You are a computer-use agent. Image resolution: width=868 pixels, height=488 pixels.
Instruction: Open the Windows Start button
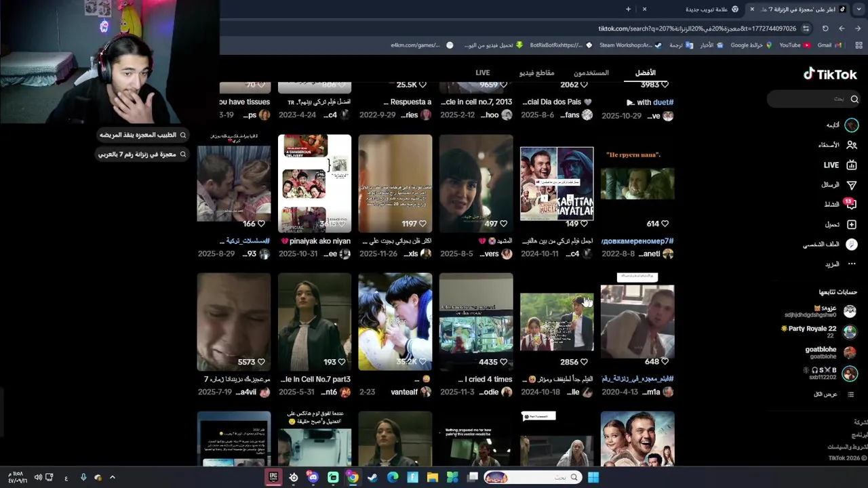coord(593,477)
